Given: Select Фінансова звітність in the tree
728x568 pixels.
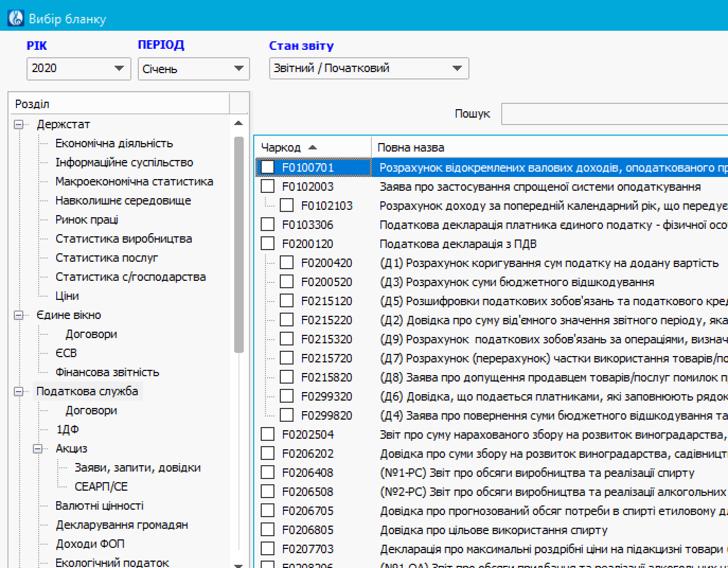Looking at the screenshot, I should pos(107,372).
